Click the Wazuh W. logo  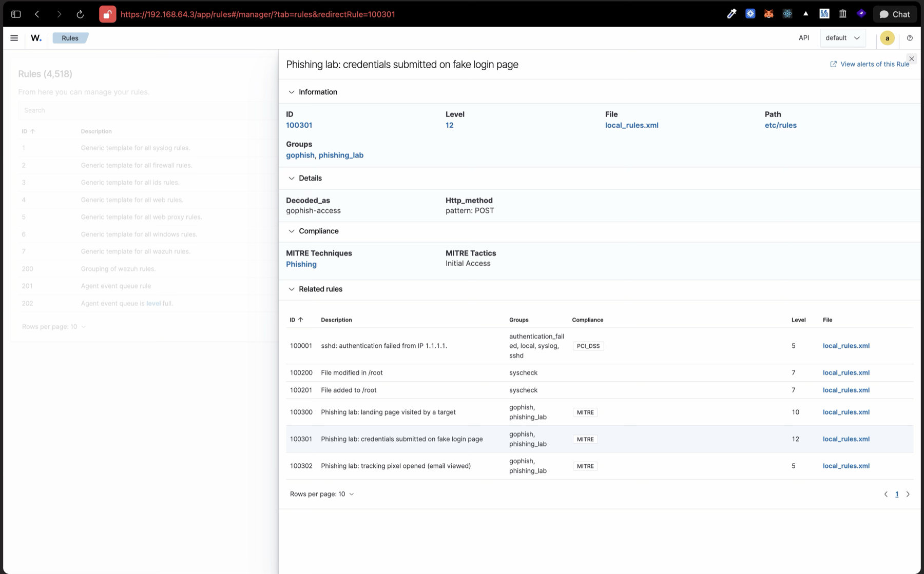click(x=36, y=38)
